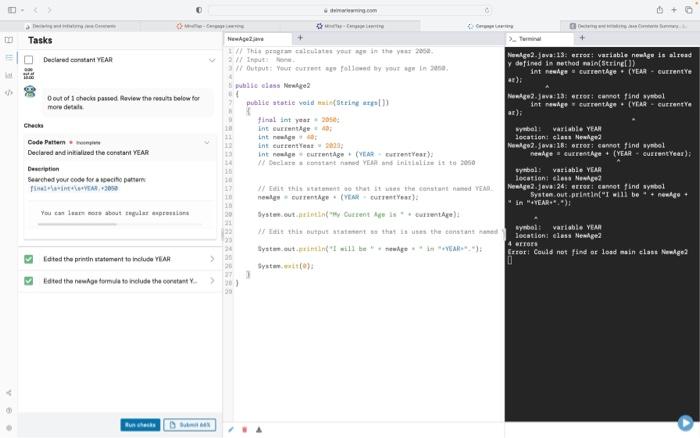The height and width of the screenshot is (438, 700).
Task: Click the regex pattern final int YEAR text
Action: 74,188
